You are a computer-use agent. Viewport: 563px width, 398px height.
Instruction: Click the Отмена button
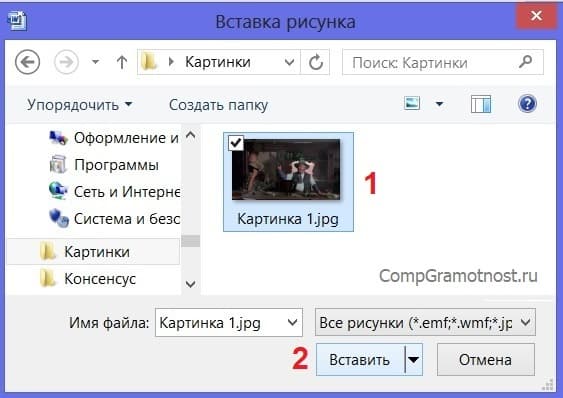(485, 360)
